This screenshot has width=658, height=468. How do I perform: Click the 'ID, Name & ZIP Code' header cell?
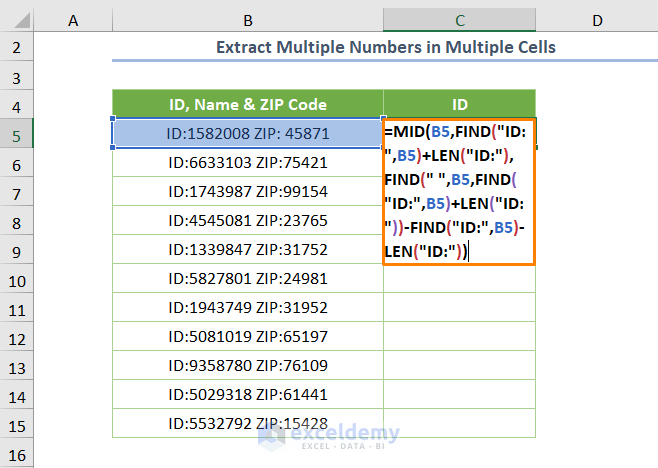coord(247,104)
